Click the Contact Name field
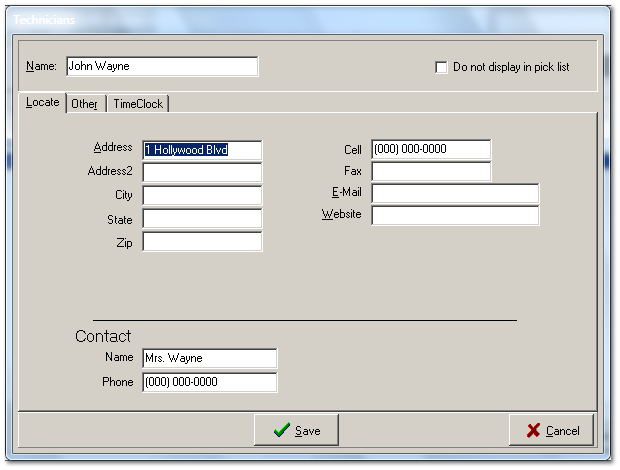The image size is (620, 470). (209, 359)
